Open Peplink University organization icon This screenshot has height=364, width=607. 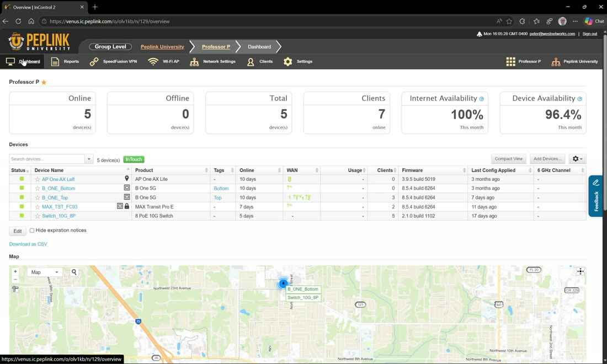[556, 62]
